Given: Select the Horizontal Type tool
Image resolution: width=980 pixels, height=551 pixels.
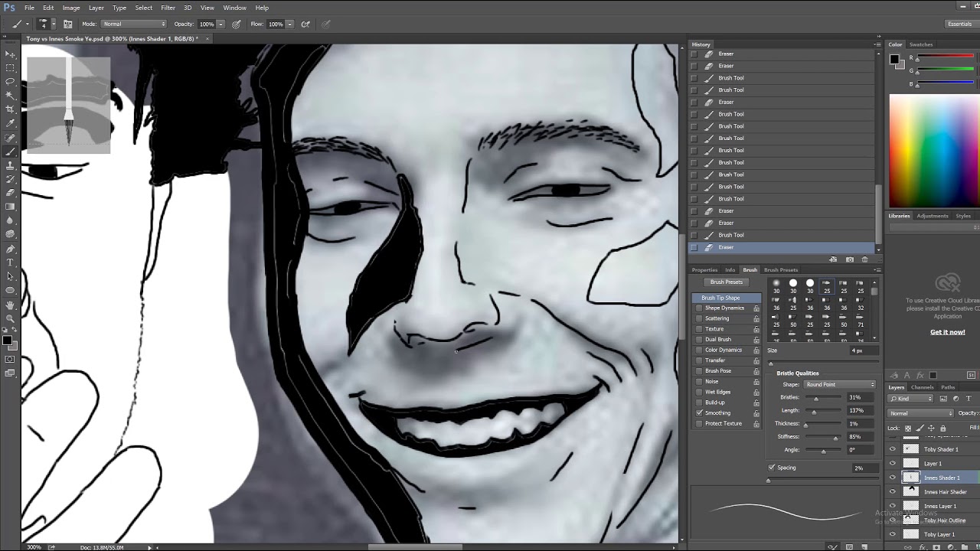Looking at the screenshot, I should pyautogui.click(x=10, y=262).
